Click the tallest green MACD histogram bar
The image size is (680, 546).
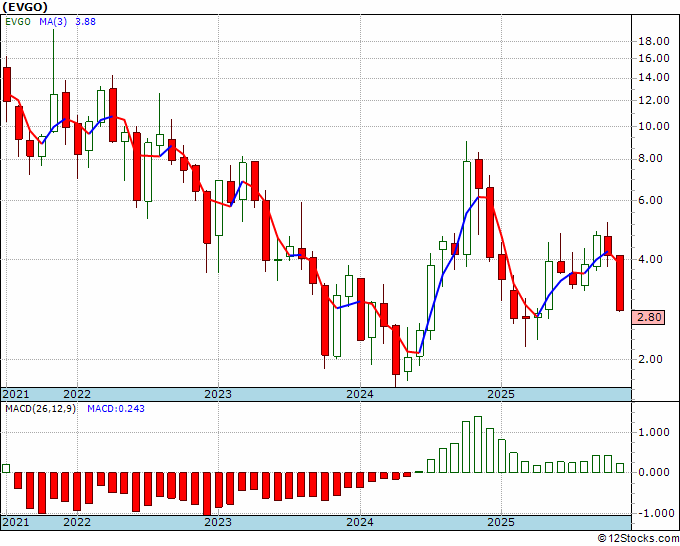tap(478, 445)
